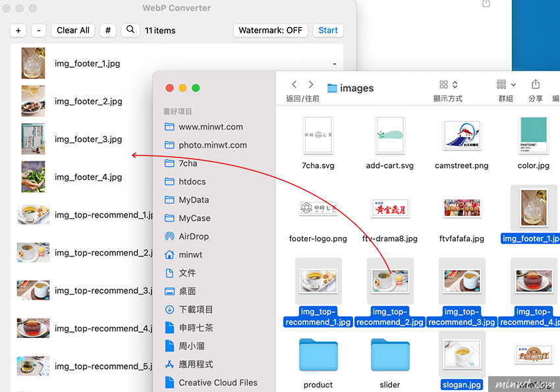
Task: Click the minus button to remove item
Action: [39, 30]
